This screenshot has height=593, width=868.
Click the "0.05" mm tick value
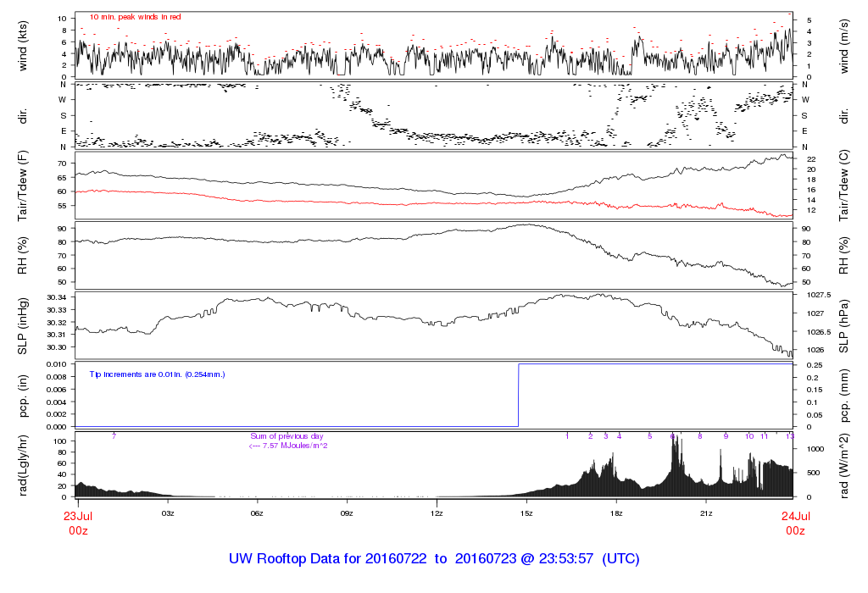point(815,415)
